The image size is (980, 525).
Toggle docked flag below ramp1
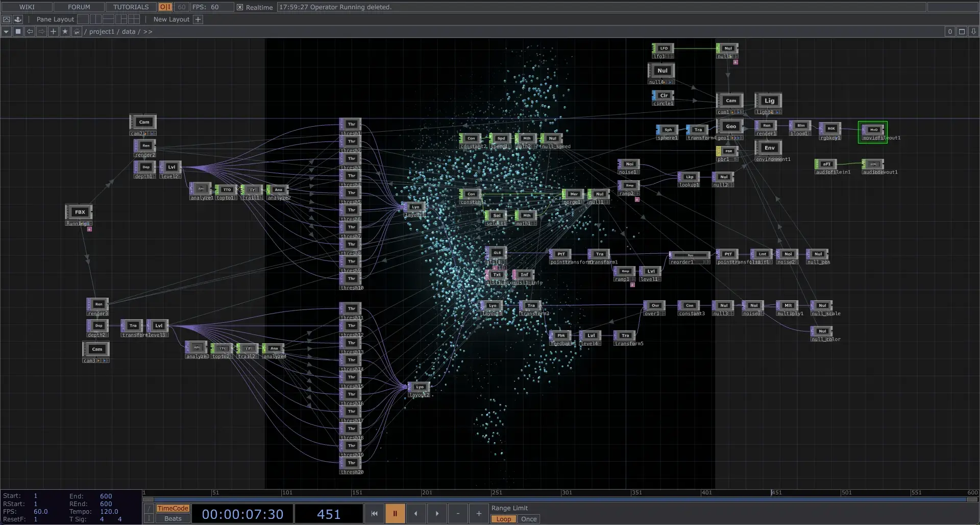point(632,285)
